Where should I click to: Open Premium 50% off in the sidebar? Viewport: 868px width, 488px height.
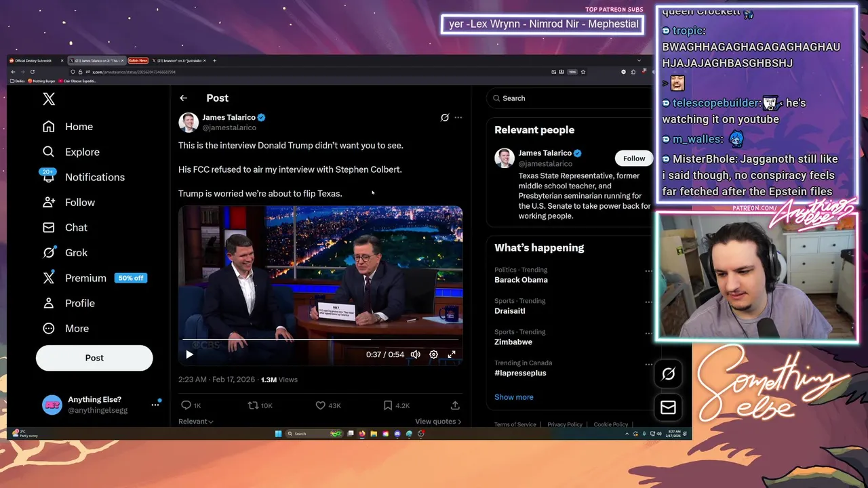[94, 278]
